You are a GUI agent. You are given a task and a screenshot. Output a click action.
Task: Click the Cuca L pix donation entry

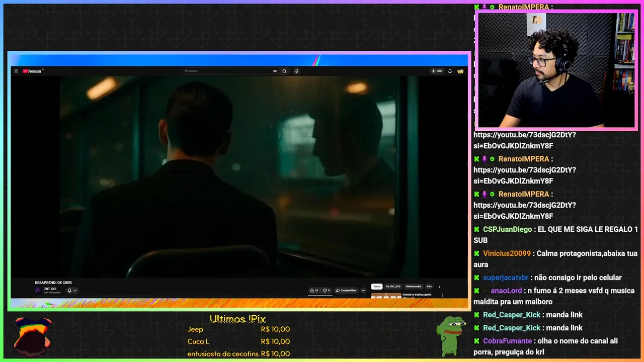[238, 341]
